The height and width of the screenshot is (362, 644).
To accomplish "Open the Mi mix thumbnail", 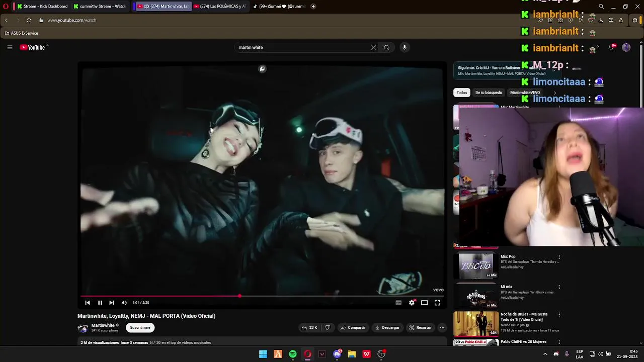I will (x=476, y=296).
